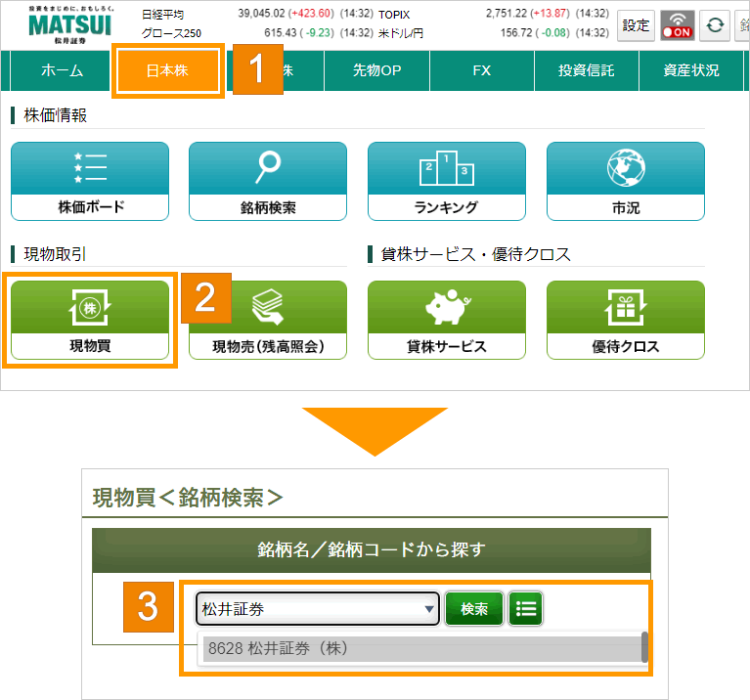Open the 株価ボード stock board tile
Image resolution: width=750 pixels, height=700 pixels.
tap(90, 181)
